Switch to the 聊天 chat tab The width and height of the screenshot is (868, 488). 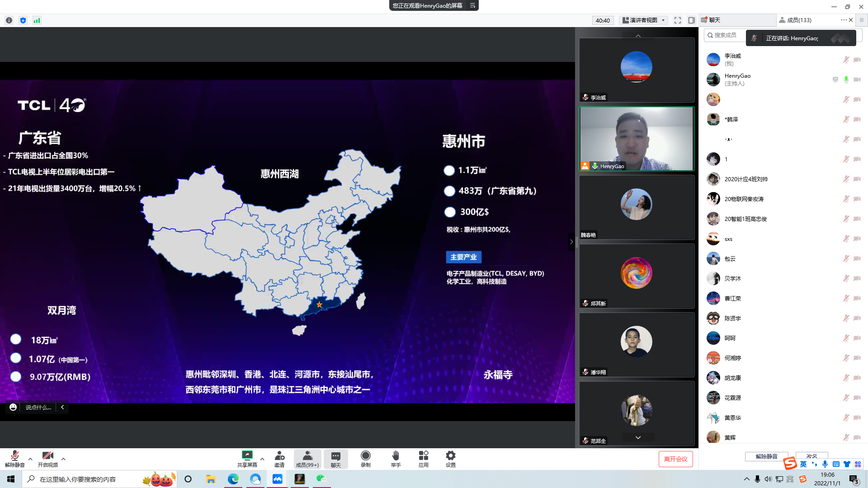click(x=714, y=20)
